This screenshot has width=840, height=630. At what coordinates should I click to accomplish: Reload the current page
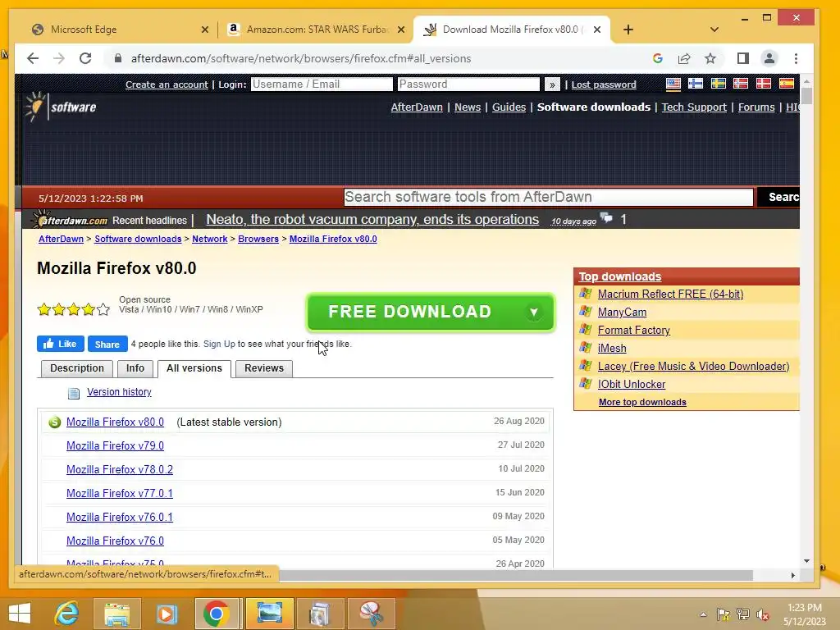pos(85,58)
